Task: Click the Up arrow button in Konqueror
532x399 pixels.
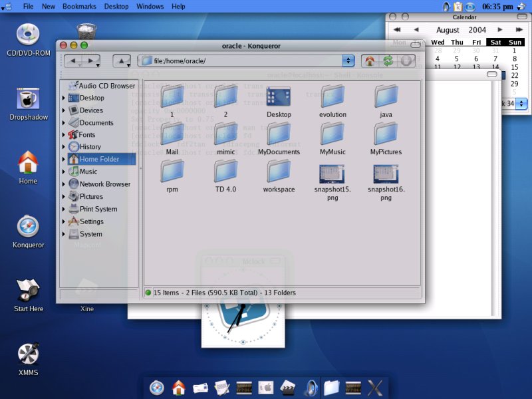Action: tap(122, 61)
